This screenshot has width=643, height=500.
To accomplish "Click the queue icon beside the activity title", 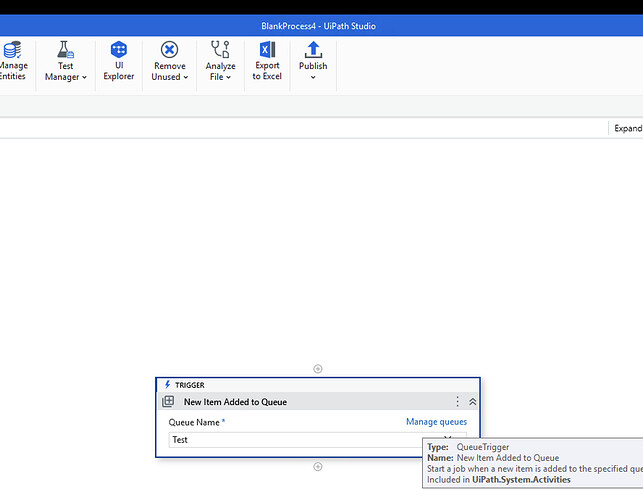I will coord(168,401).
